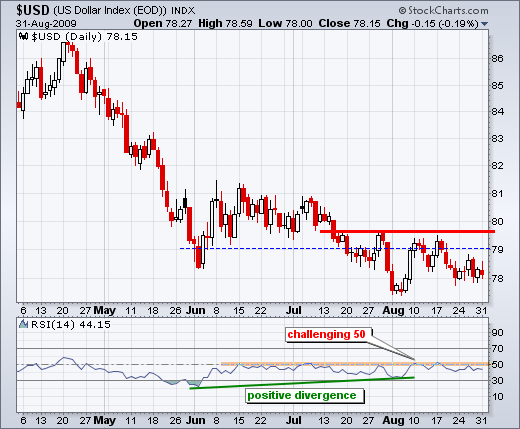Click May label under the price chart
The width and height of the screenshot is (520, 429).
[x=105, y=311]
